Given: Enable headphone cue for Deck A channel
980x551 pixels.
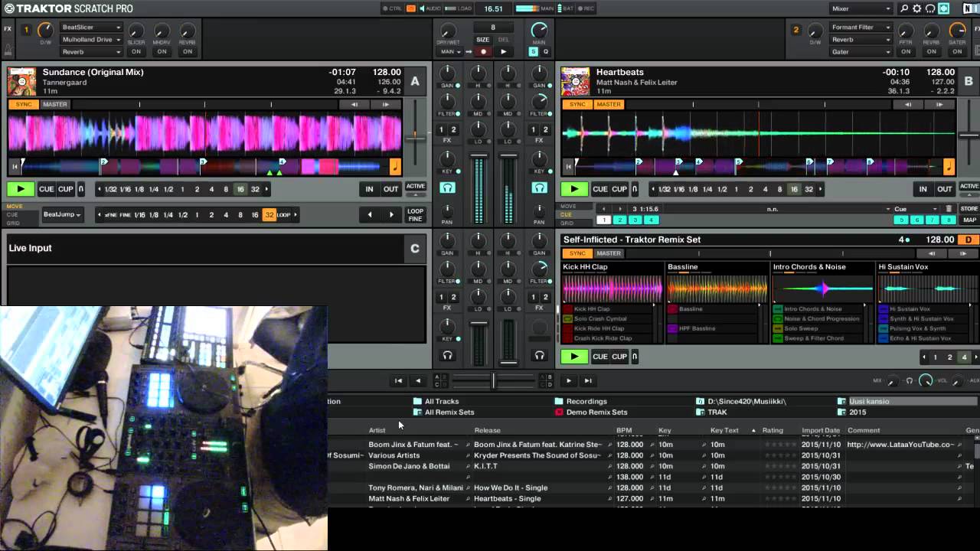Looking at the screenshot, I should [448, 187].
